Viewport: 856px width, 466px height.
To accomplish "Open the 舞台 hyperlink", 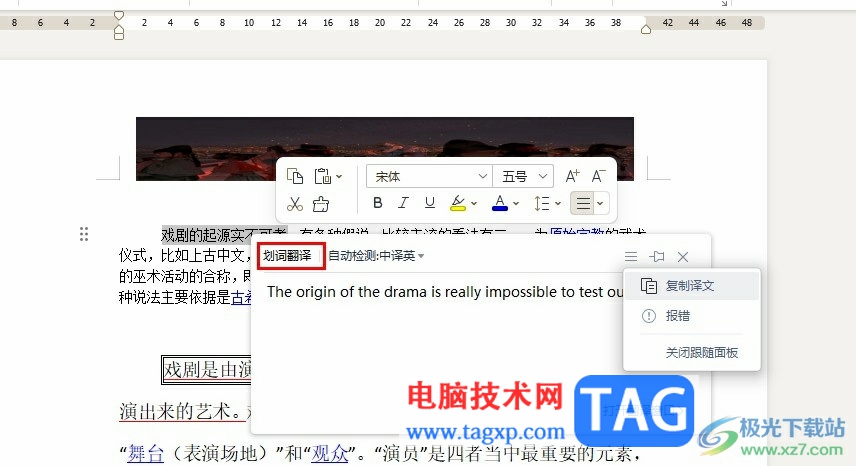I will [x=146, y=453].
